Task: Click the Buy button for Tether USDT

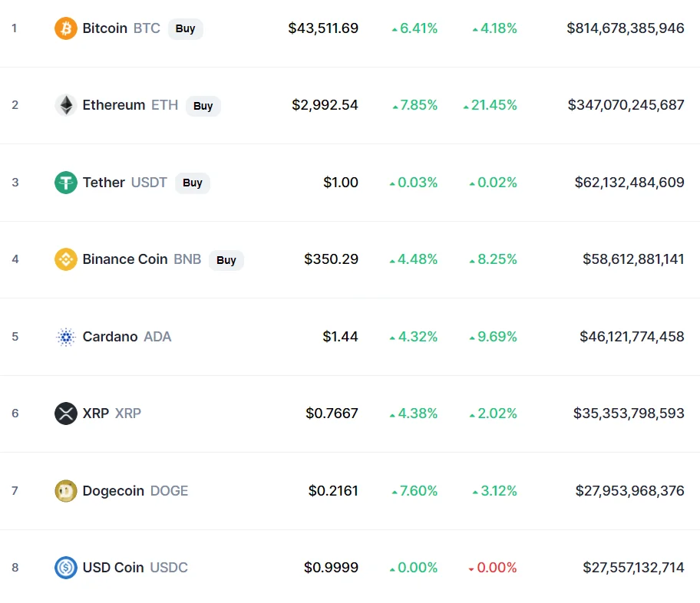Action: (193, 183)
